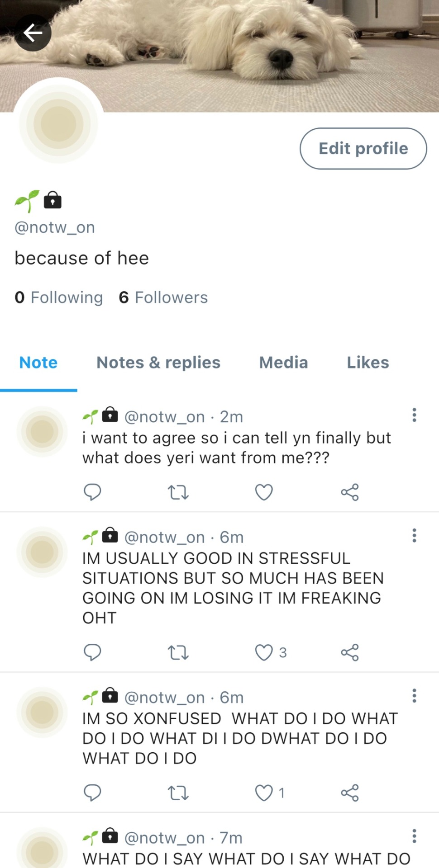Share the 2m yeri note
Image resolution: width=439 pixels, height=868 pixels.
350,492
